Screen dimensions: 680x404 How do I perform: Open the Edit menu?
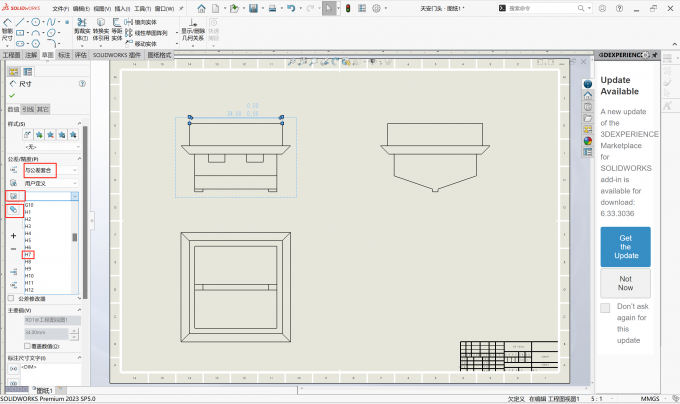(x=81, y=9)
